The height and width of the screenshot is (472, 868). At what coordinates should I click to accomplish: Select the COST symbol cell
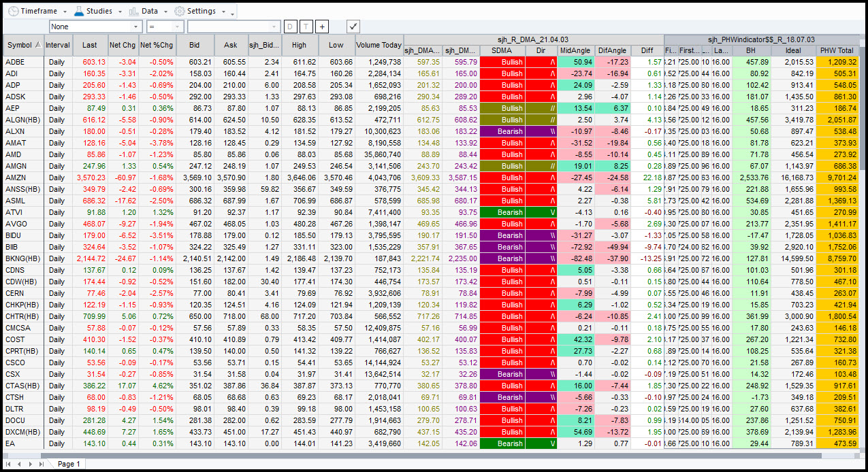(x=24, y=339)
